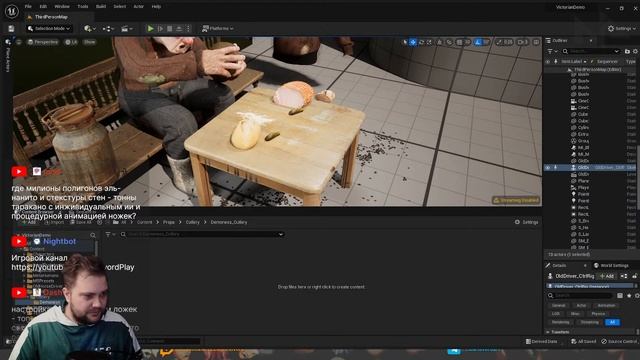The width and height of the screenshot is (640, 360).
Task: Select the Details panel tab
Action: click(559, 266)
